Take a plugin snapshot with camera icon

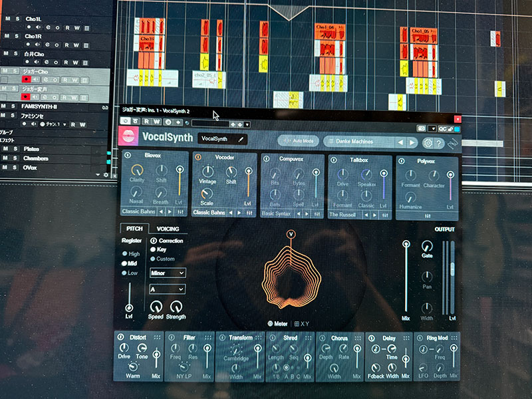(421, 128)
